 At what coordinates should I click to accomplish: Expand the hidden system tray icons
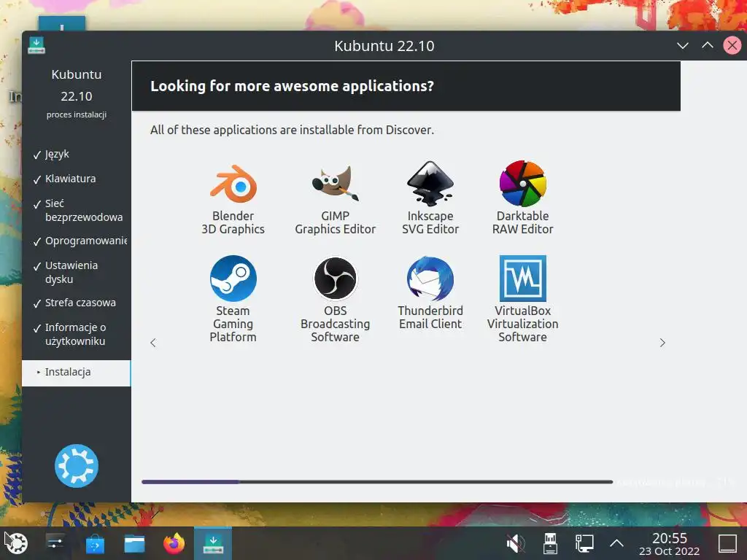click(x=616, y=543)
